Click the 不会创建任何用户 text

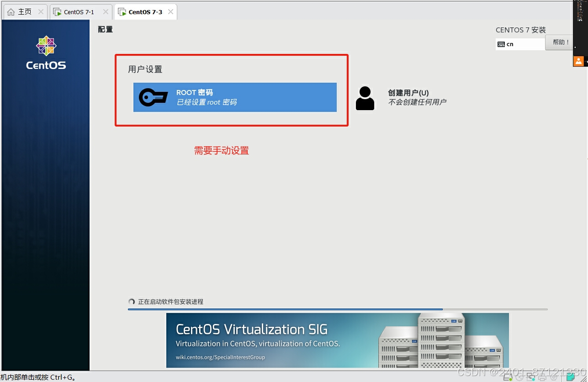417,102
